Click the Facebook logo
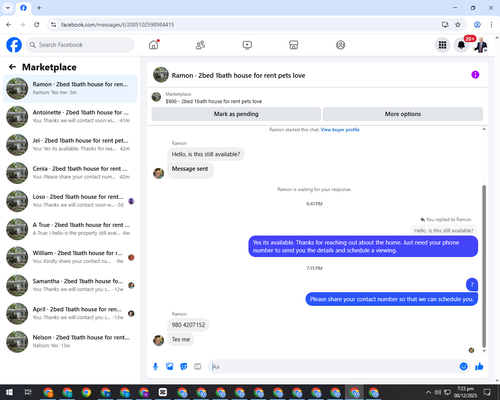 pos(14,45)
